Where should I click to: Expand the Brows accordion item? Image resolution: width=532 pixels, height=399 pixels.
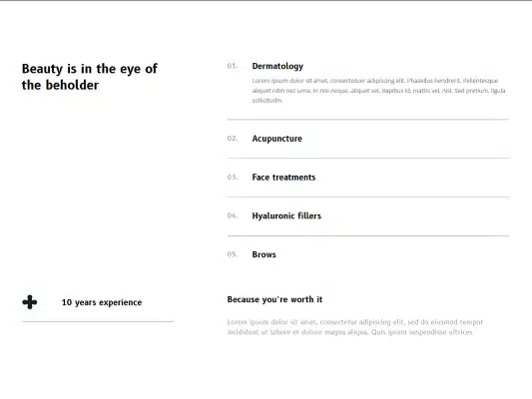coord(264,254)
